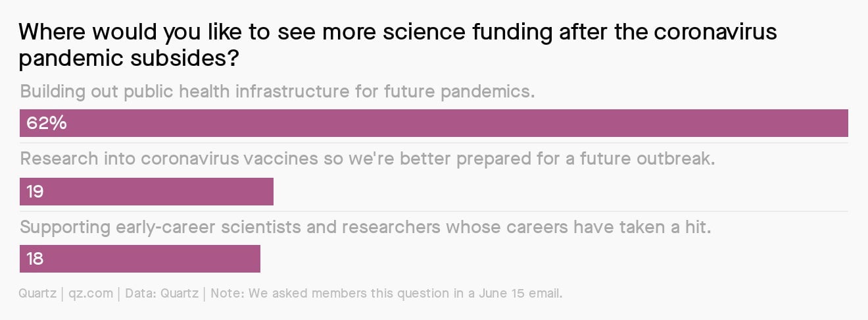Image resolution: width=868 pixels, height=320 pixels.
Task: Click the '19' value text
Action: click(36, 191)
